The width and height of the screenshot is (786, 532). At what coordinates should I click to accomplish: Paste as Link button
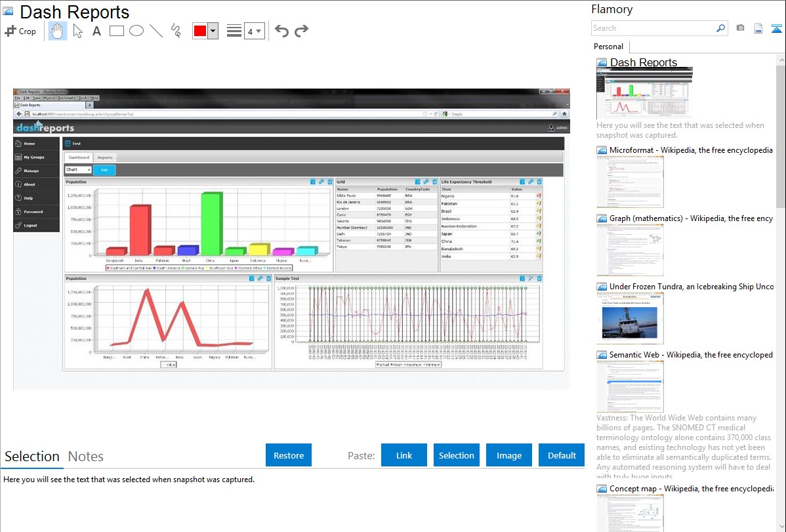tap(404, 455)
